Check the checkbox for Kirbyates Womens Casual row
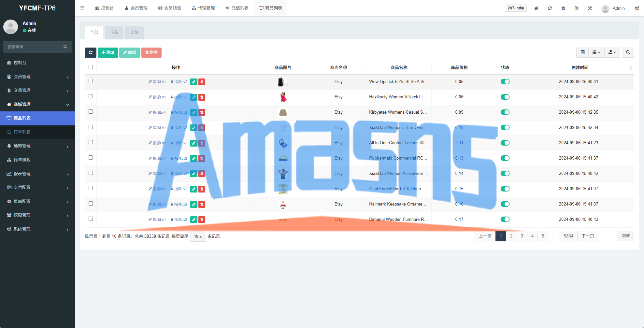This screenshot has width=644, height=328. click(x=91, y=112)
